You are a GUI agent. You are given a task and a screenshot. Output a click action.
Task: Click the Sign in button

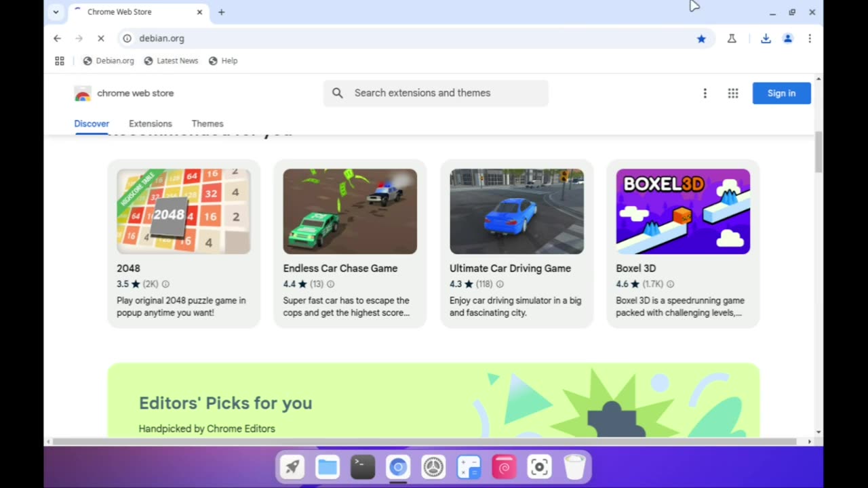[781, 94]
